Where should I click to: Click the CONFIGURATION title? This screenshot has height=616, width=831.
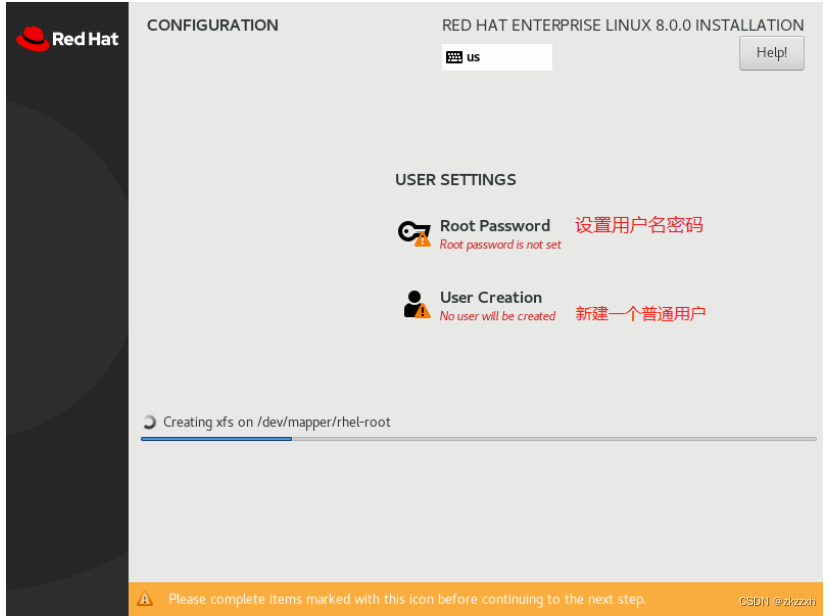click(213, 25)
